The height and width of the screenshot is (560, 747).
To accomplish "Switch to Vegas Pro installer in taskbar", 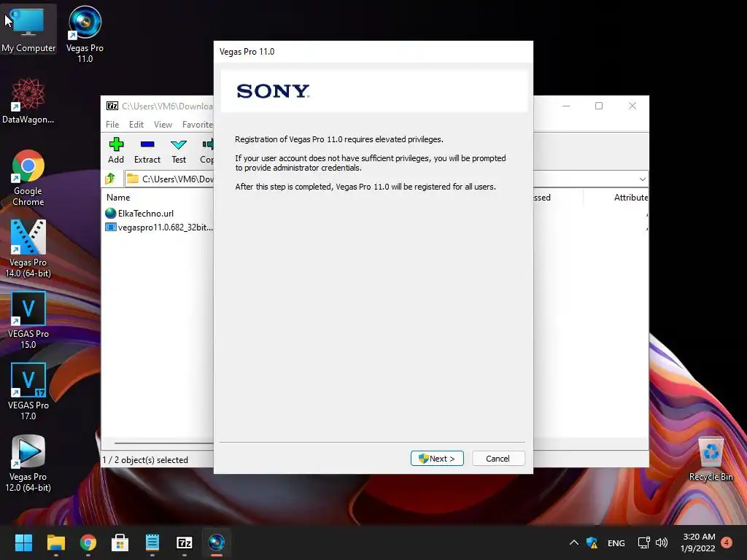I will 217,542.
